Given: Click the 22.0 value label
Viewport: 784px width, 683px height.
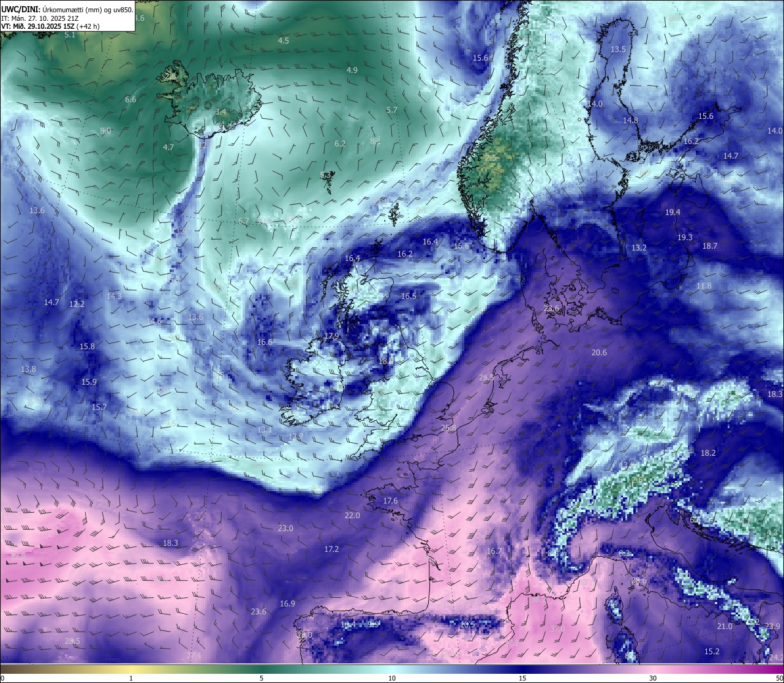Looking at the screenshot, I should point(352,515).
